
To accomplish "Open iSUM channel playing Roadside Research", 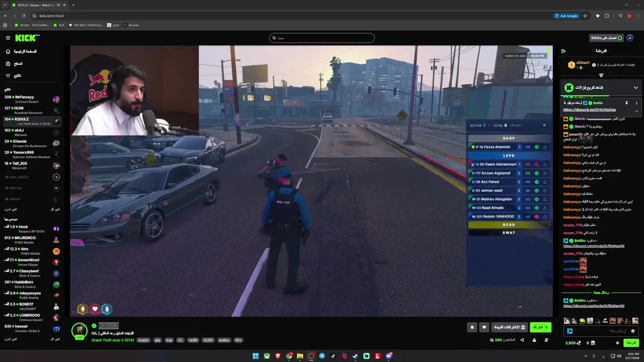I will (32, 110).
